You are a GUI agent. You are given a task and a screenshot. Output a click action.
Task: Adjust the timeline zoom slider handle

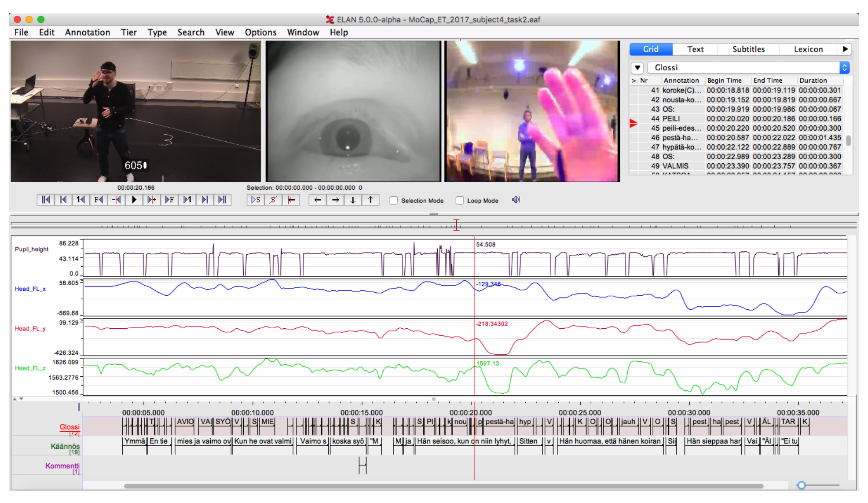[x=801, y=485]
